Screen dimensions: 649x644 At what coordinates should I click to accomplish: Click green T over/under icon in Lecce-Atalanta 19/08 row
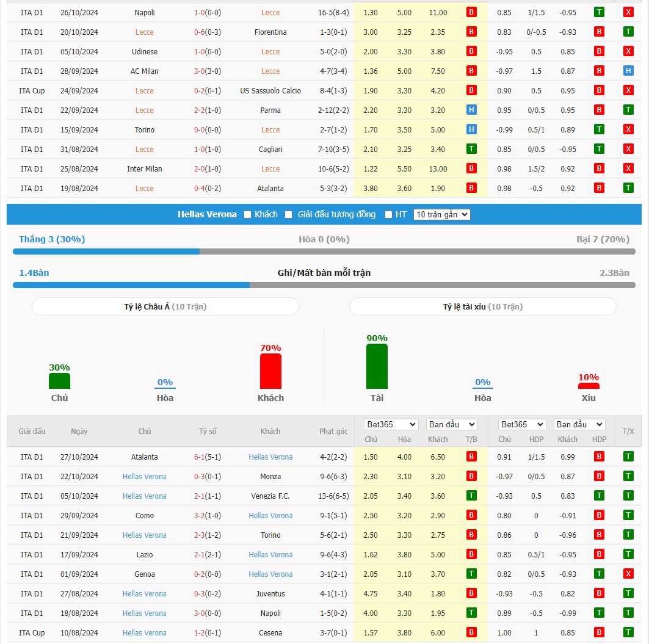click(628, 188)
